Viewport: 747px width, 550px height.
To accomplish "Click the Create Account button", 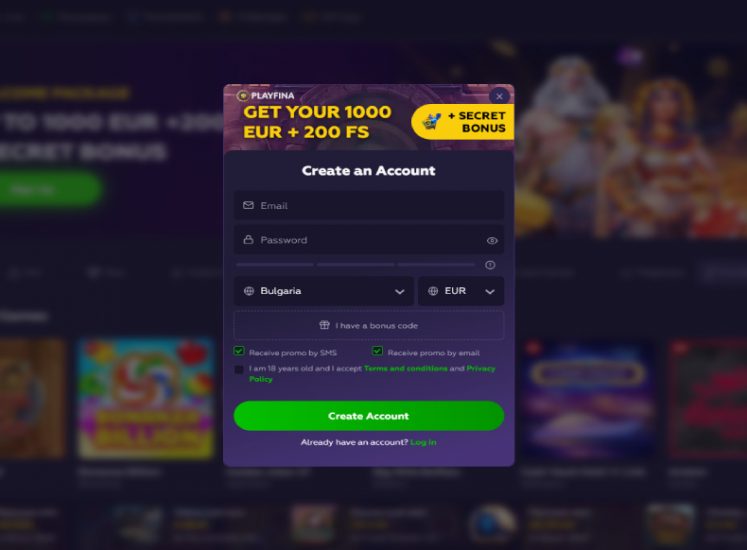I will point(369,416).
